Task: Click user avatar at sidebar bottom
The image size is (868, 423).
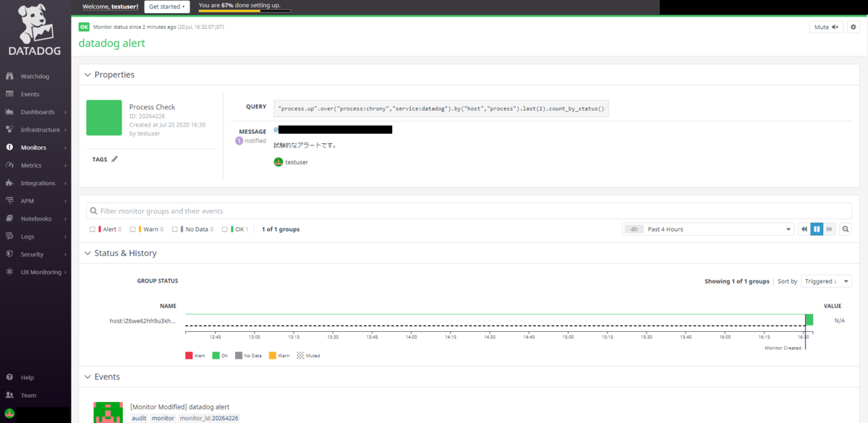Action: pos(9,415)
